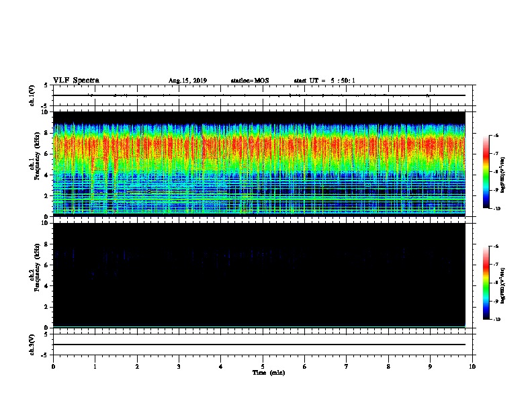Viewport: 532px width, 411px height.
Task: Click the ch.3 voltage waveform trace
Action: tap(259, 345)
